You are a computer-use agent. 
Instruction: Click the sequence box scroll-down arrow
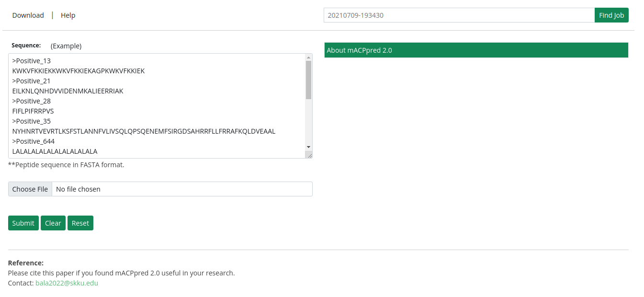click(308, 147)
